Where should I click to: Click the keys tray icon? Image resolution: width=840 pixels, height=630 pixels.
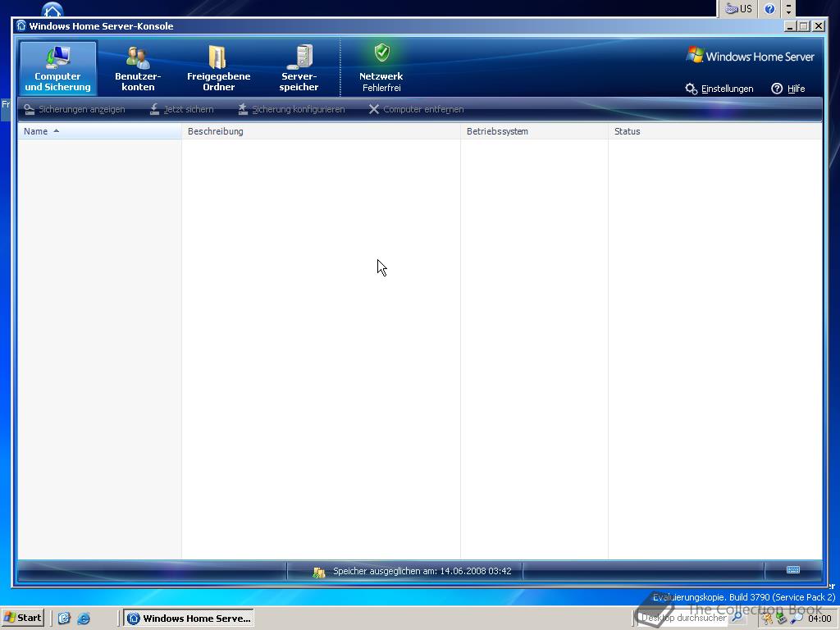(768, 619)
